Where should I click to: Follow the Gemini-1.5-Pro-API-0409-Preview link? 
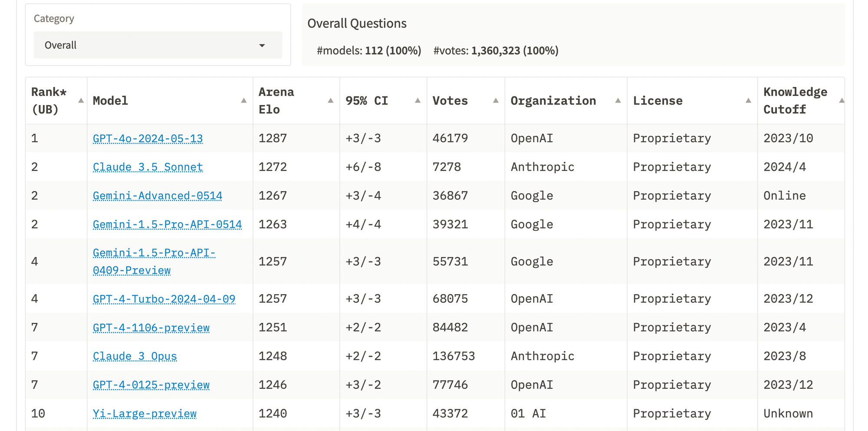click(154, 253)
